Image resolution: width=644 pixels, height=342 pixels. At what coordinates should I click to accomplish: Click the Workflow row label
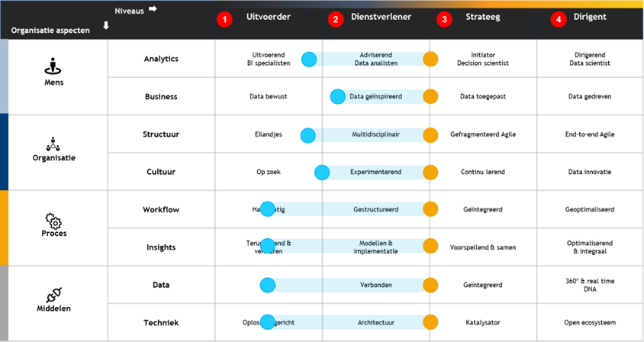161,209
